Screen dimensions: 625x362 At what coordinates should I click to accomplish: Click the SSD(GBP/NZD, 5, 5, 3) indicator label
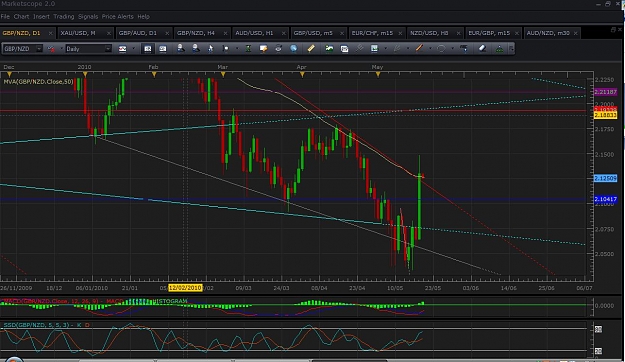pos(36,325)
